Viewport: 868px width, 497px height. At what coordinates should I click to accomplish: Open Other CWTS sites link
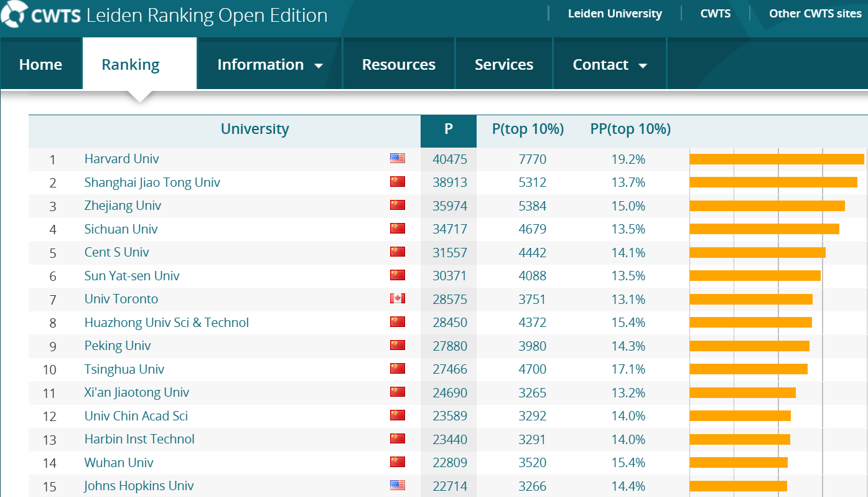point(814,14)
